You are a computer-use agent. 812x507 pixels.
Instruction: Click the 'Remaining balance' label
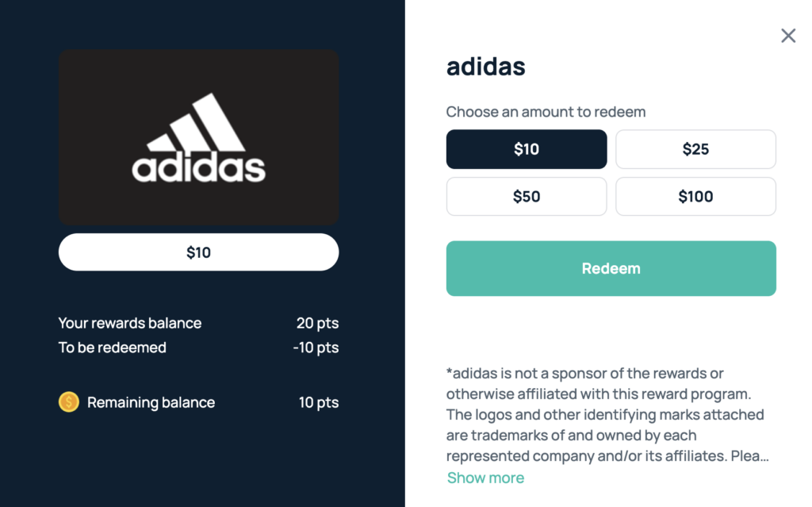[x=151, y=402]
